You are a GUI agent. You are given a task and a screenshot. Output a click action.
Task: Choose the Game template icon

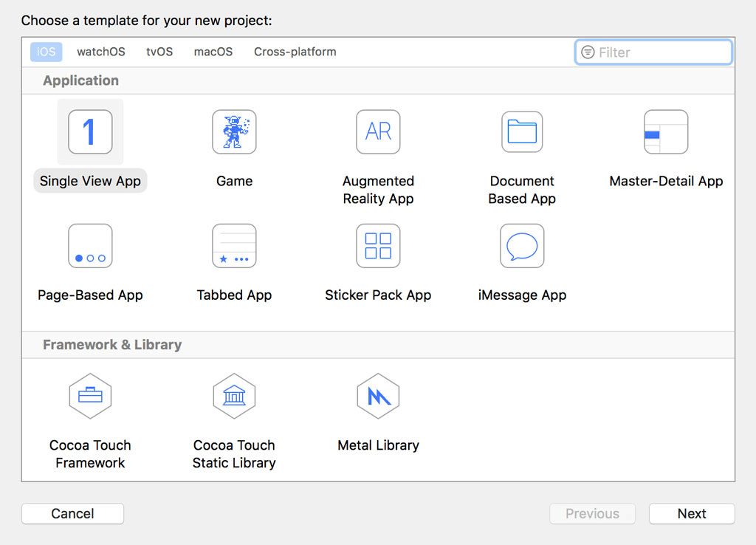[234, 131]
